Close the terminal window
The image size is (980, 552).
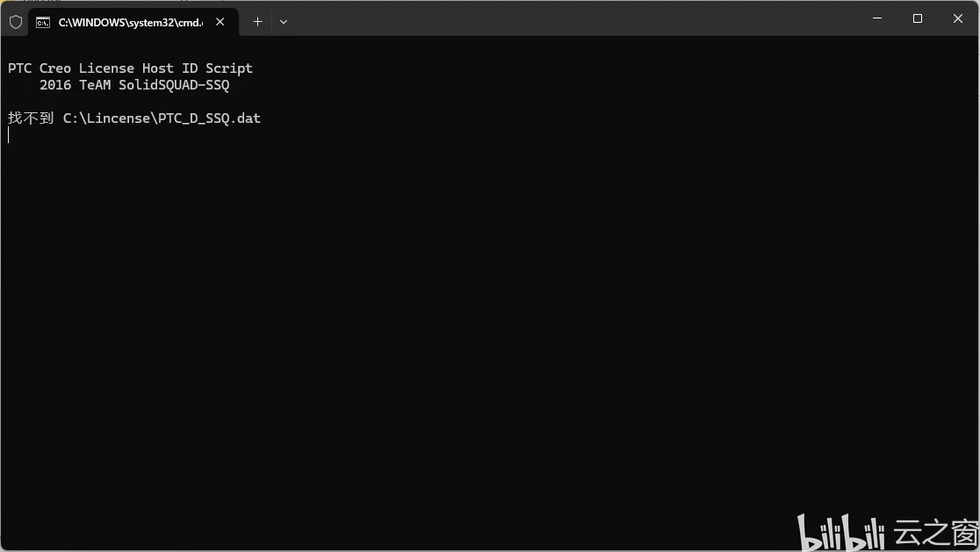[x=957, y=18]
